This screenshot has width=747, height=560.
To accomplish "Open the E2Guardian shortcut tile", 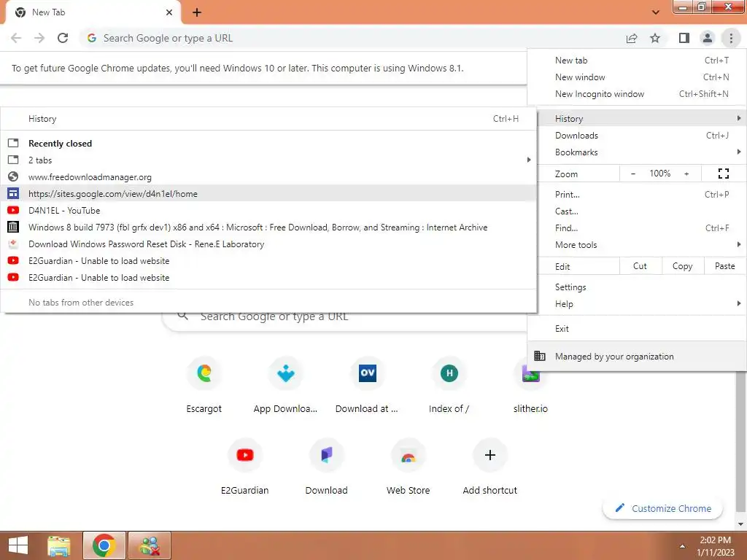I will click(x=245, y=467).
